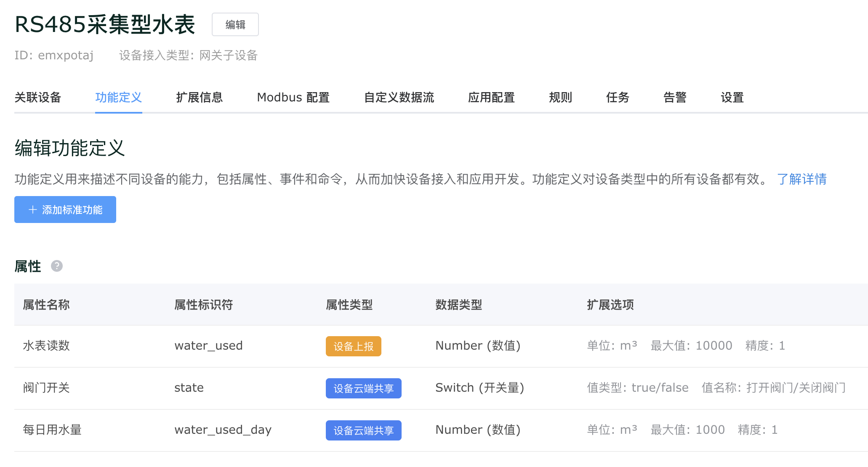The height and width of the screenshot is (467, 868).
Task: Click the 设备上报 tag for 水表读数
Action: click(353, 346)
